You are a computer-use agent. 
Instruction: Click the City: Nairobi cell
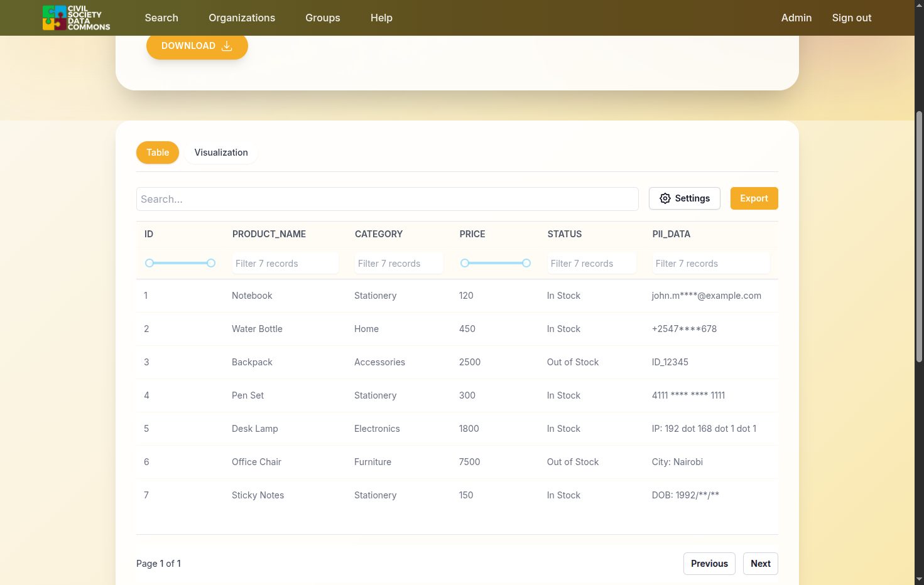click(677, 462)
